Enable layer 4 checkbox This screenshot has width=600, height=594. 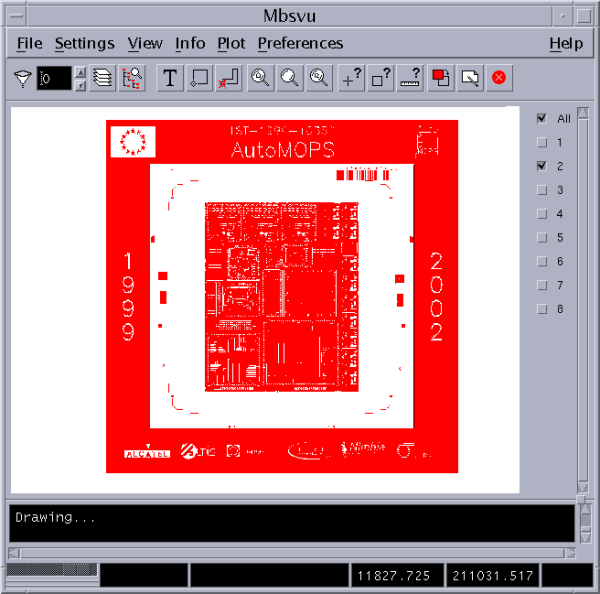tap(542, 214)
